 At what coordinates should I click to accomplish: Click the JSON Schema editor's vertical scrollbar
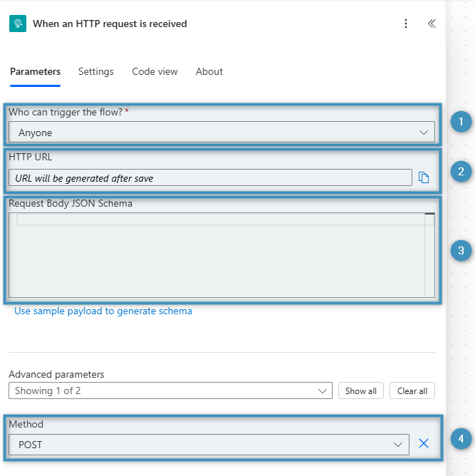tap(429, 255)
